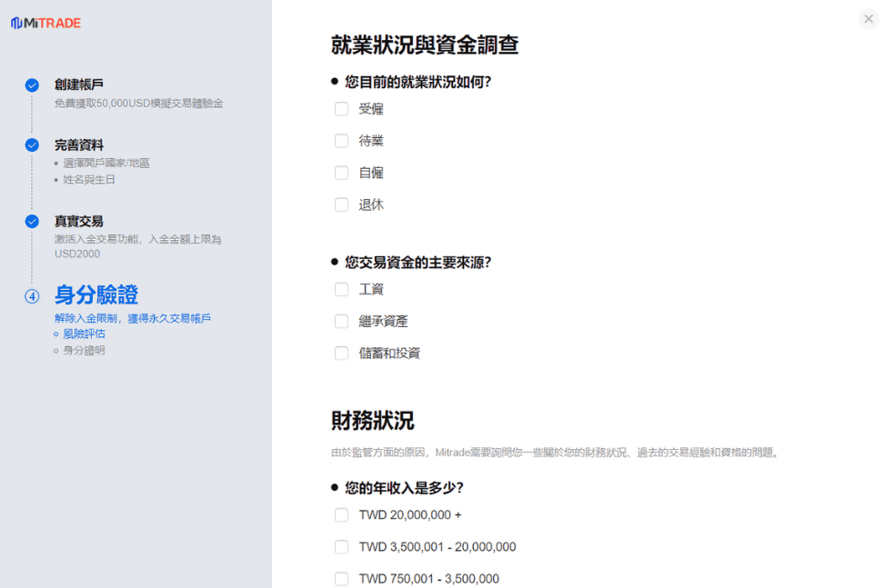
Task: Choose 退休 as employment status
Action: 342,204
